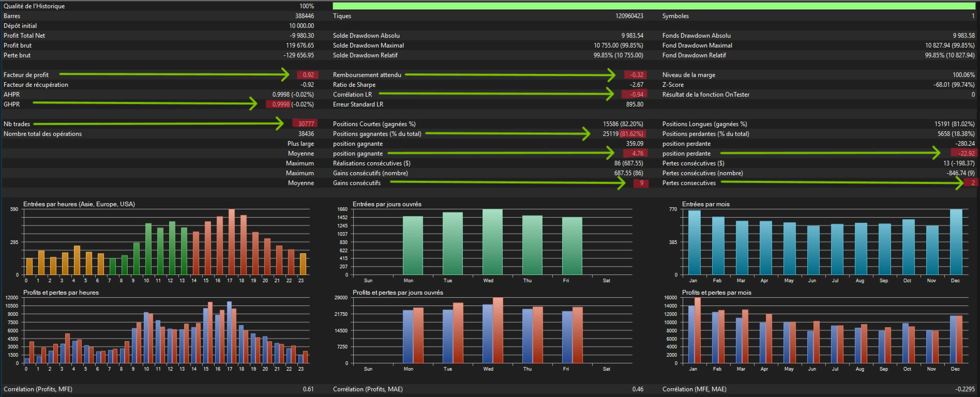980x397 pixels.
Task: Click the Dépôt initial value 10 000.00
Action: [301, 26]
